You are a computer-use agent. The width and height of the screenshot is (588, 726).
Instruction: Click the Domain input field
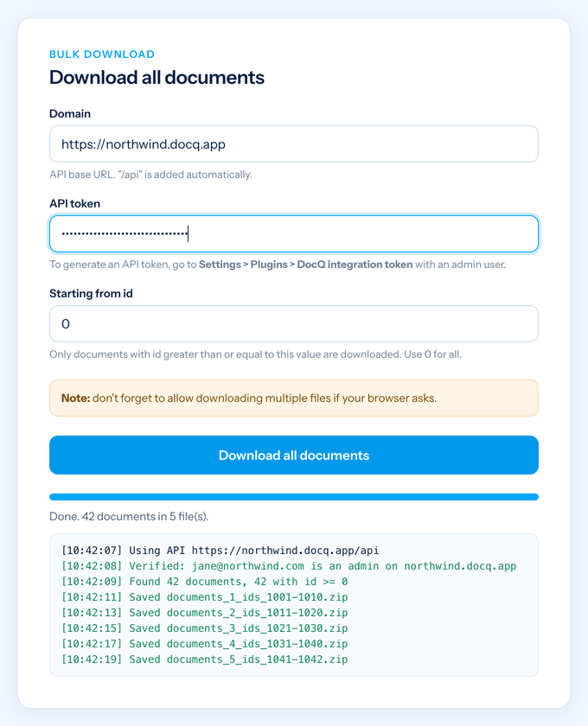(x=294, y=144)
